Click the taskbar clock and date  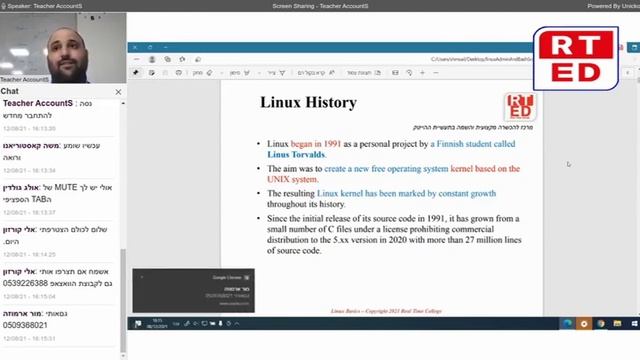pyautogui.click(x=157, y=324)
